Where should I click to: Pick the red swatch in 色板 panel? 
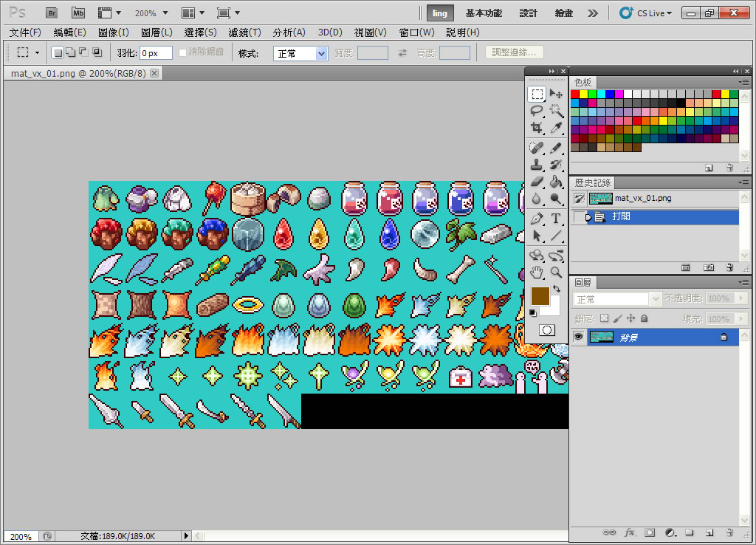coord(574,94)
